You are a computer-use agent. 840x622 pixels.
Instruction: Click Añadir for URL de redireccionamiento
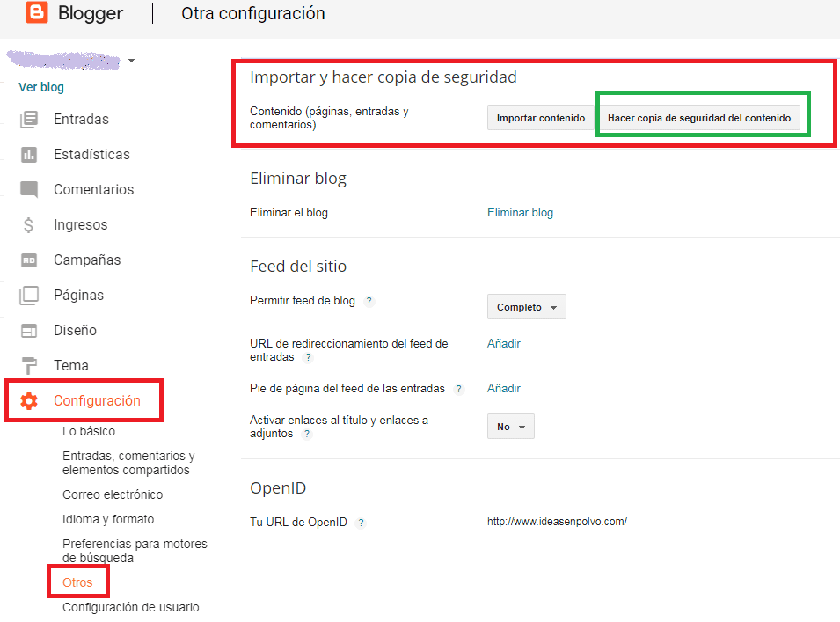[504, 343]
